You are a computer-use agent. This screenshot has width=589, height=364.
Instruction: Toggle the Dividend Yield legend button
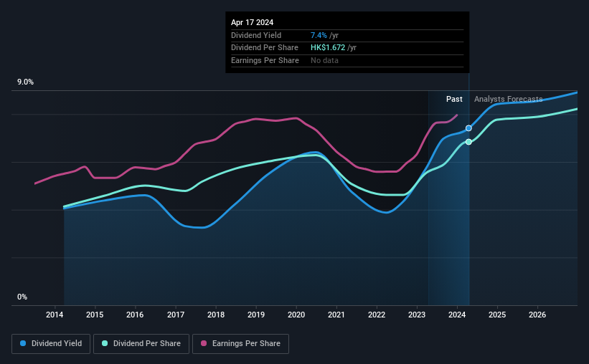click(51, 344)
